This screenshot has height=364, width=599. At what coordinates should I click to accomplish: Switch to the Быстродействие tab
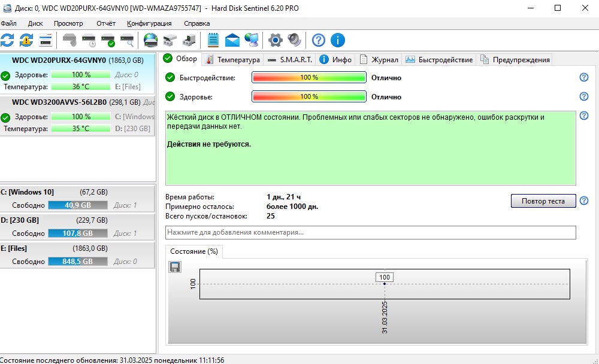tap(439, 60)
